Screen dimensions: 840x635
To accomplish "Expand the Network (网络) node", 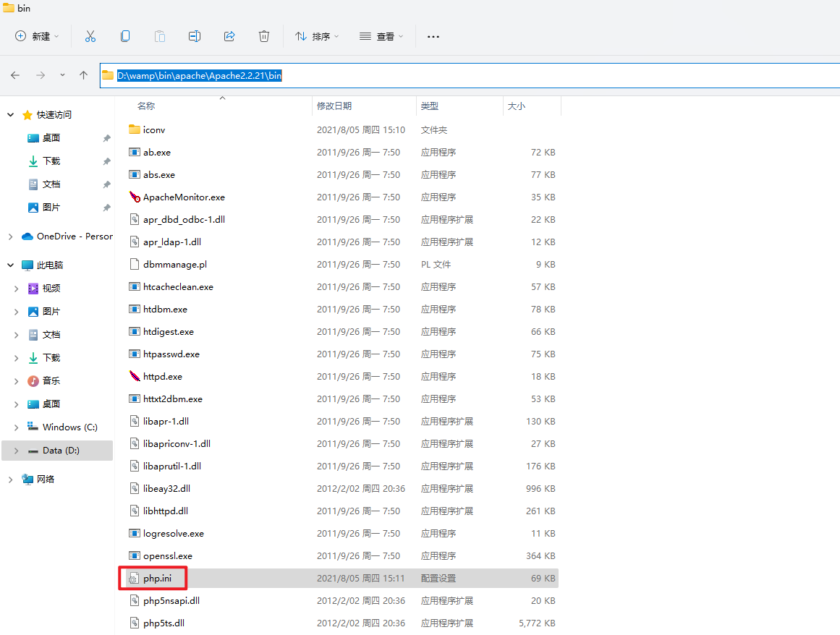I will click(x=10, y=480).
